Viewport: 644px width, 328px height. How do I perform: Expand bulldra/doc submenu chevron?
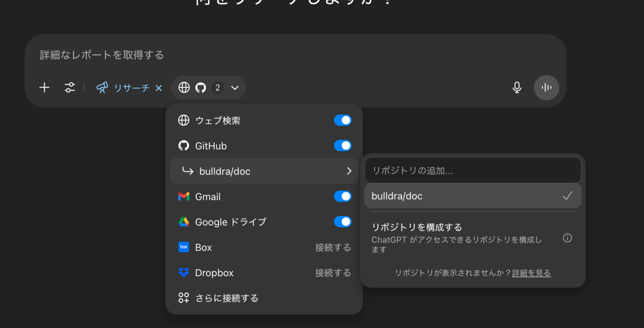click(x=349, y=171)
